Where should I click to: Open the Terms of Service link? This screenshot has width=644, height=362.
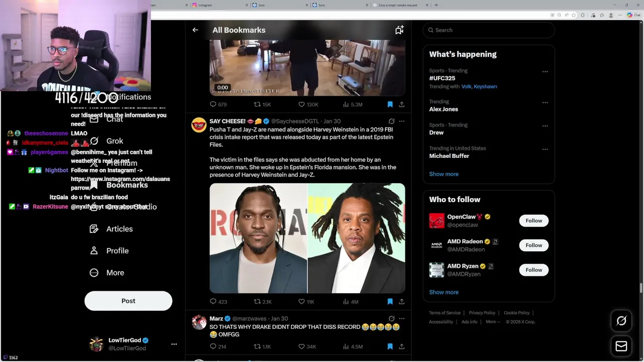[x=445, y=313]
